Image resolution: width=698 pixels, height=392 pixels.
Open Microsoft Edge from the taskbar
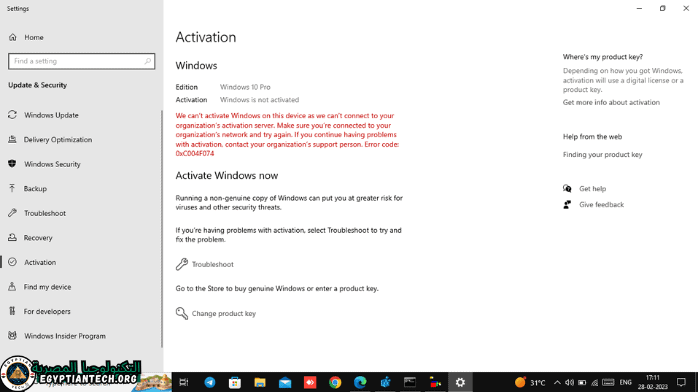click(x=360, y=382)
